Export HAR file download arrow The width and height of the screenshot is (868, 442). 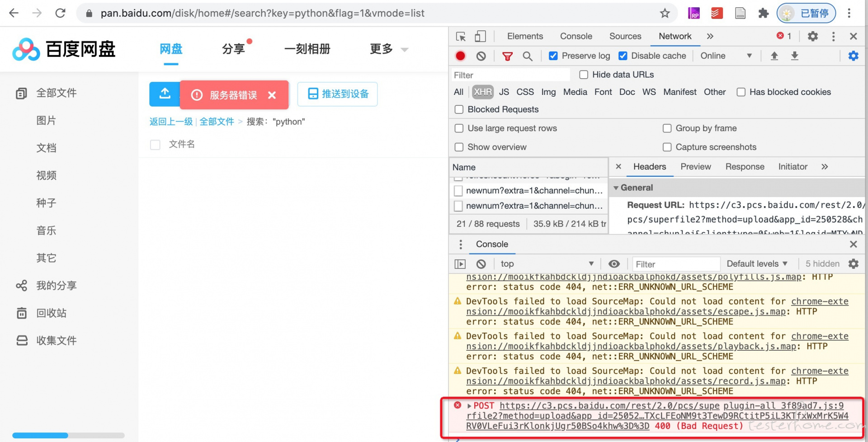coord(795,56)
